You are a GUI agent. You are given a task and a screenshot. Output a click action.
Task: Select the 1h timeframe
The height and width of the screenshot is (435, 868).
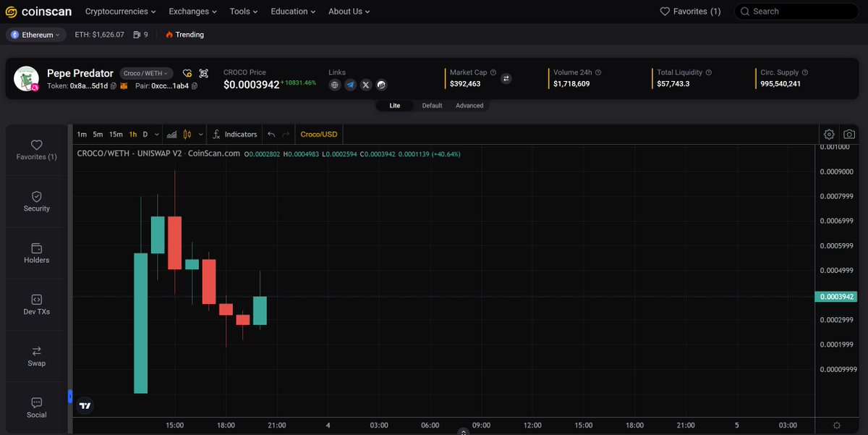133,134
